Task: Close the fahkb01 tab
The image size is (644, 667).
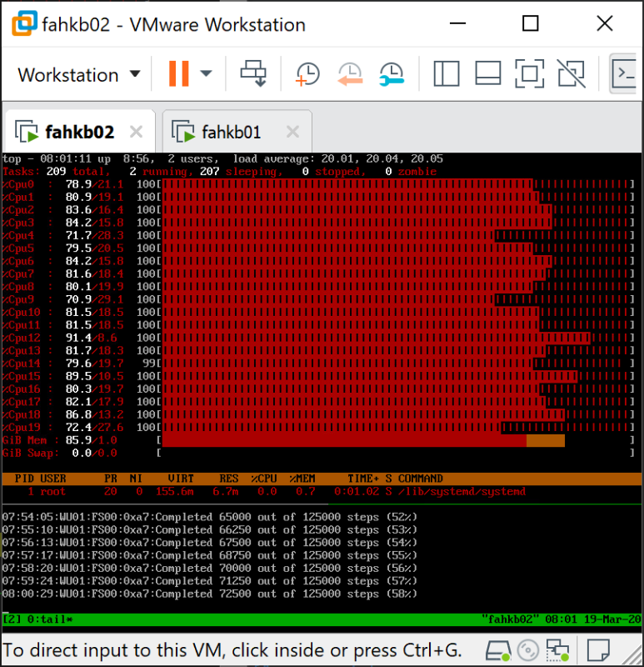Action: pos(293,132)
